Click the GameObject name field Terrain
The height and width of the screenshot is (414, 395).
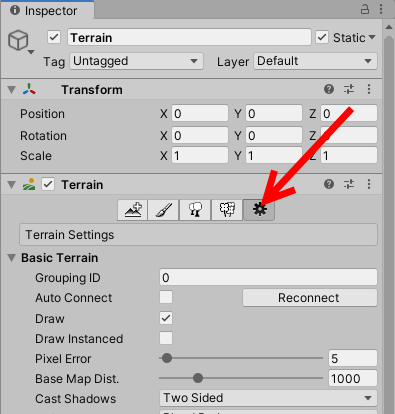189,37
